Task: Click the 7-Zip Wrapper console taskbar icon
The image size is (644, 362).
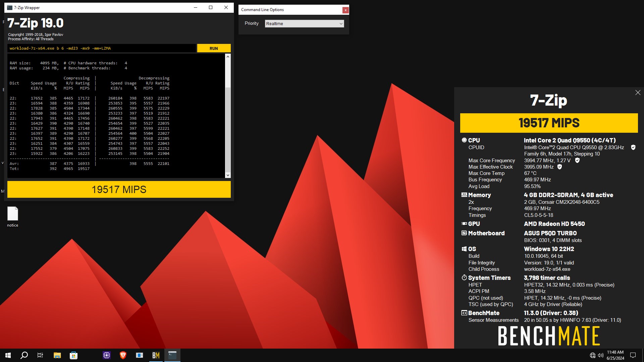Action: (x=172, y=355)
